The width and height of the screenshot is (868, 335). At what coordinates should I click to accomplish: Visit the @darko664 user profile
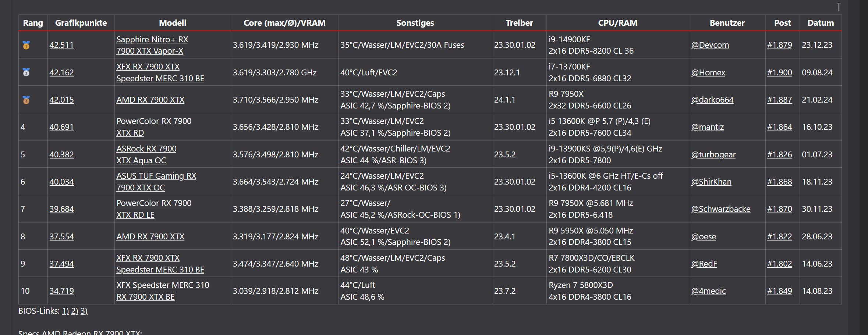coord(712,100)
